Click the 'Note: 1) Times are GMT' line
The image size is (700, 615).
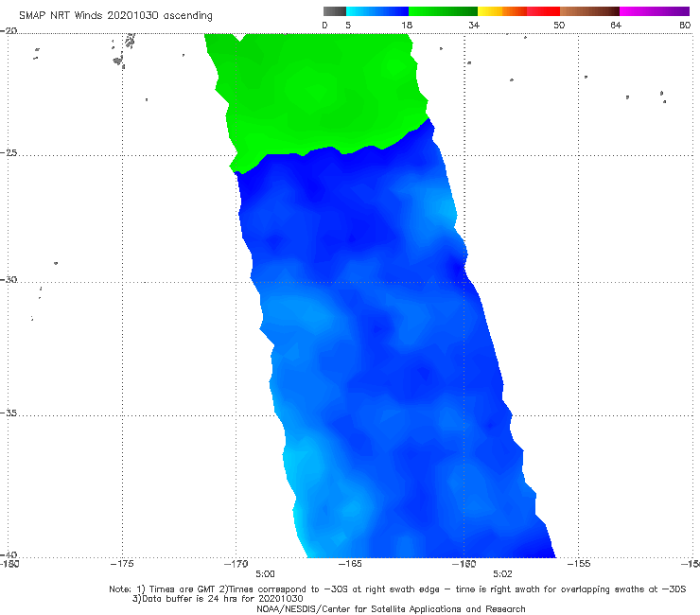397,589
